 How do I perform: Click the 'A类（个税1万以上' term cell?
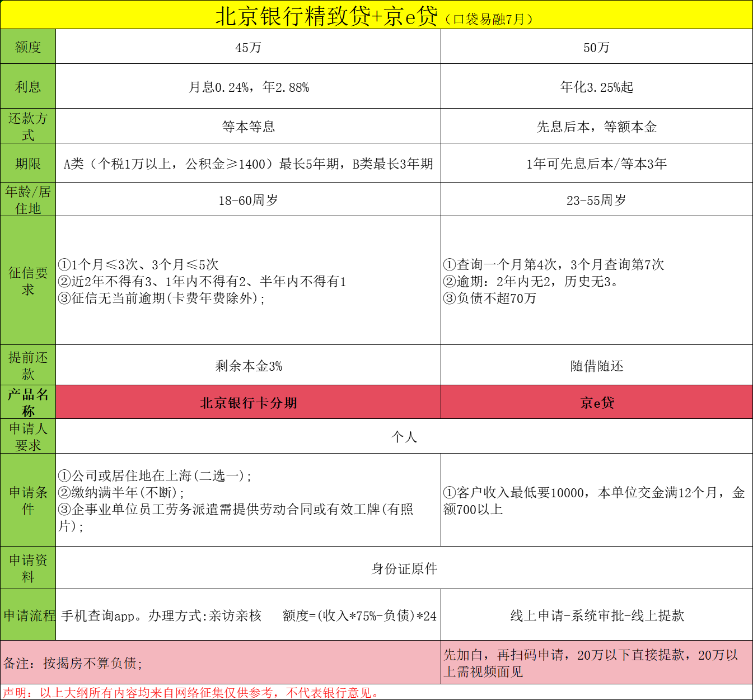[x=248, y=164]
